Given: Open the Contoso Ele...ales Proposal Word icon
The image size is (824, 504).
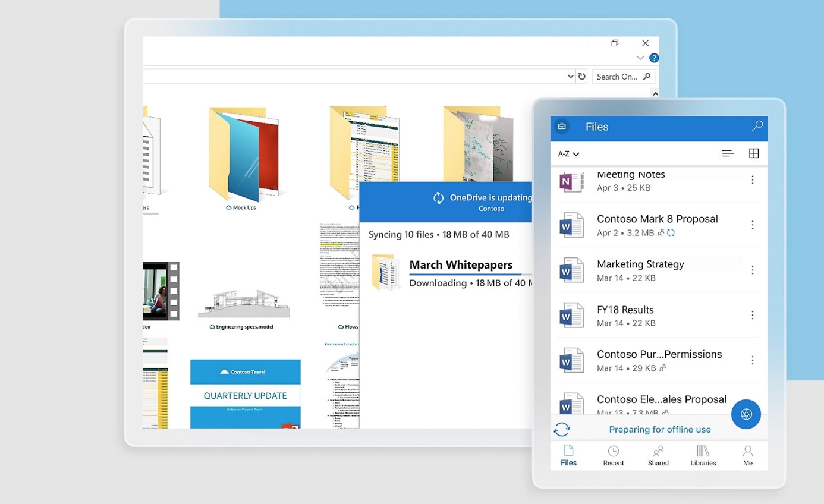Looking at the screenshot, I should [572, 404].
